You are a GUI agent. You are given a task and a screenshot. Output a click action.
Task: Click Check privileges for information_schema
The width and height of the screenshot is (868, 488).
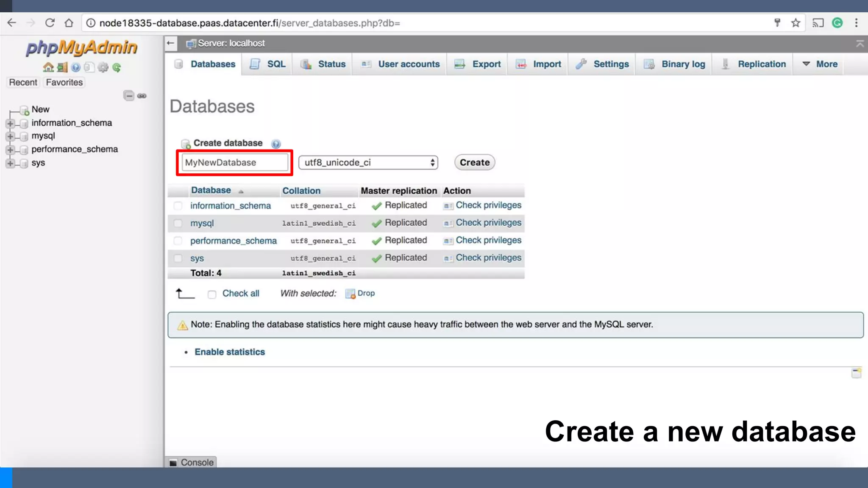(x=488, y=205)
